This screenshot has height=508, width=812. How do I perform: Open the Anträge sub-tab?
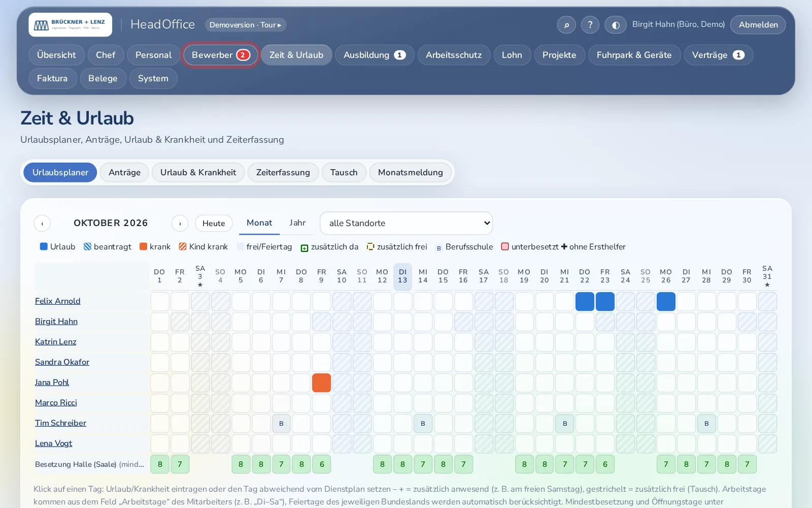click(x=124, y=172)
